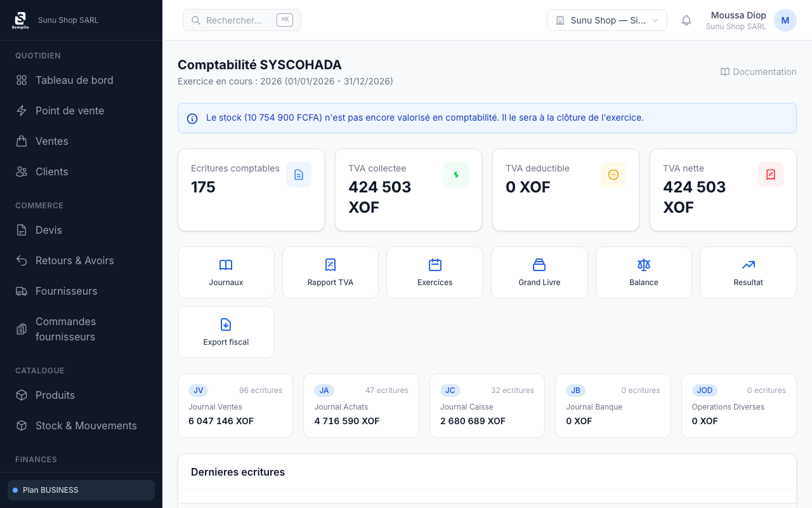Expand the Sunu Shop company selector
The width and height of the screenshot is (812, 508).
(606, 20)
